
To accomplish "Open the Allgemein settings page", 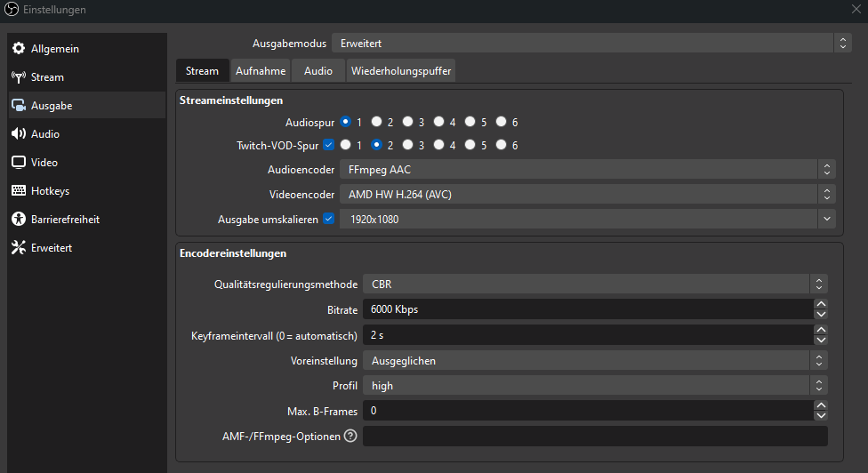I will tap(87, 49).
